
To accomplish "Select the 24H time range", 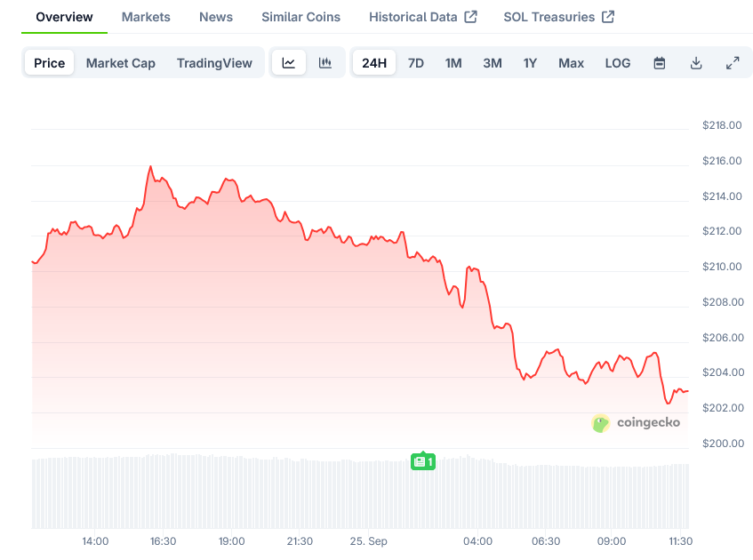I will tap(374, 63).
